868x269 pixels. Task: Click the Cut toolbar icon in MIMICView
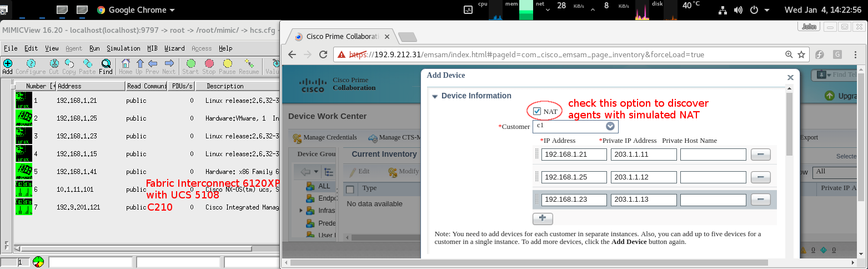[54, 67]
